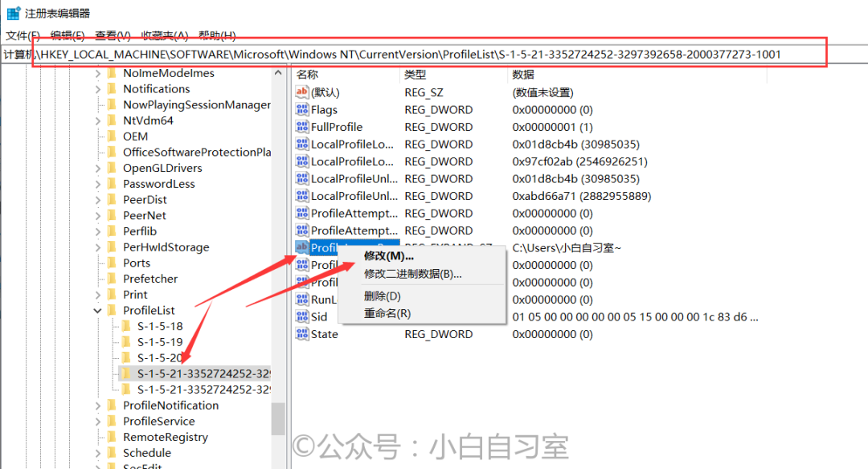
Task: Click the folder icon of S-1-5-19 key
Action: pos(127,342)
